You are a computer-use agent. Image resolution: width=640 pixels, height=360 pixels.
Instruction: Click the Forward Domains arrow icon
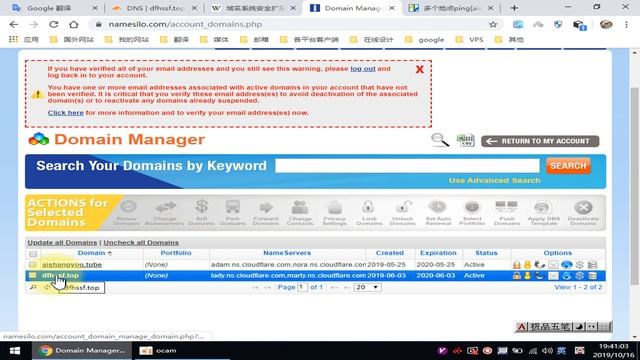pos(266,207)
